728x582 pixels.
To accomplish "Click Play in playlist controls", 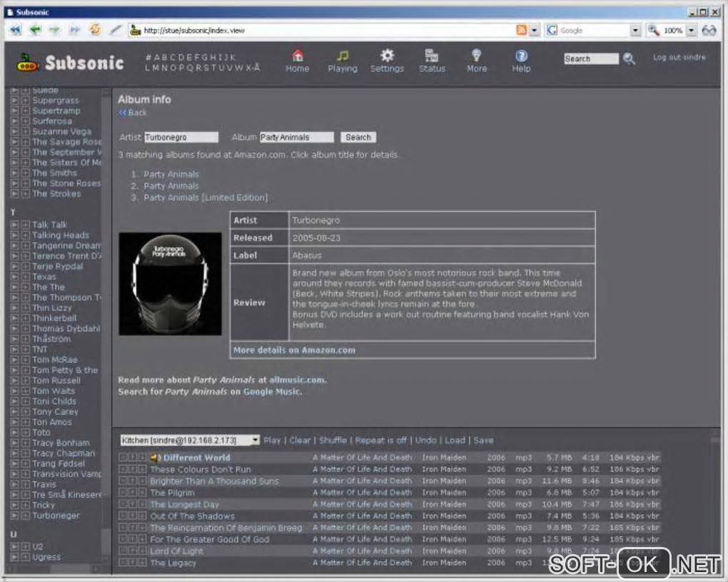I will (272, 441).
